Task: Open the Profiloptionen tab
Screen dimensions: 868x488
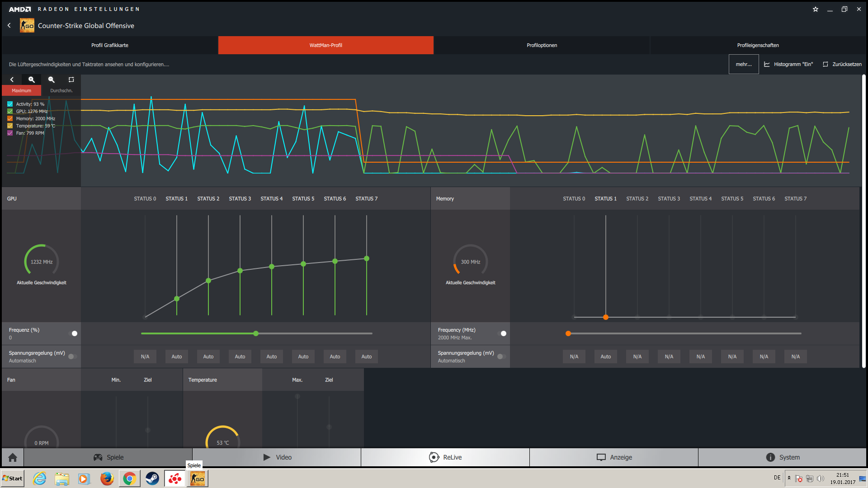Action: pos(542,45)
